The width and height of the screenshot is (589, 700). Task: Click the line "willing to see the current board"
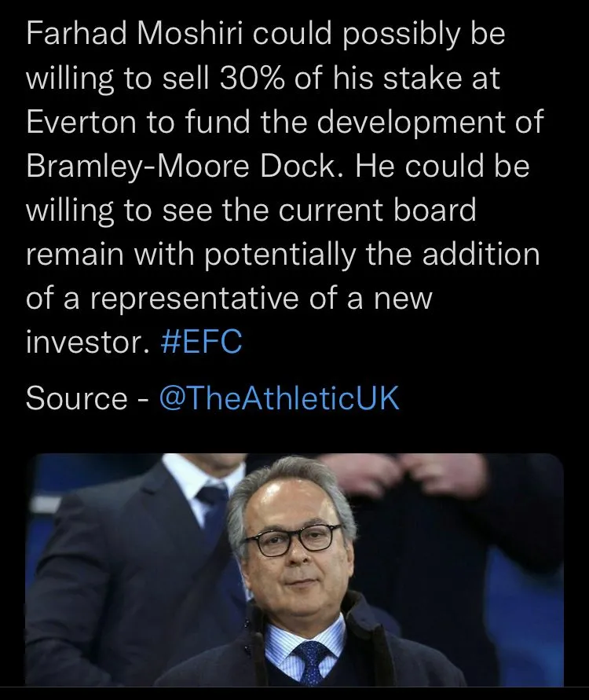tap(251, 211)
